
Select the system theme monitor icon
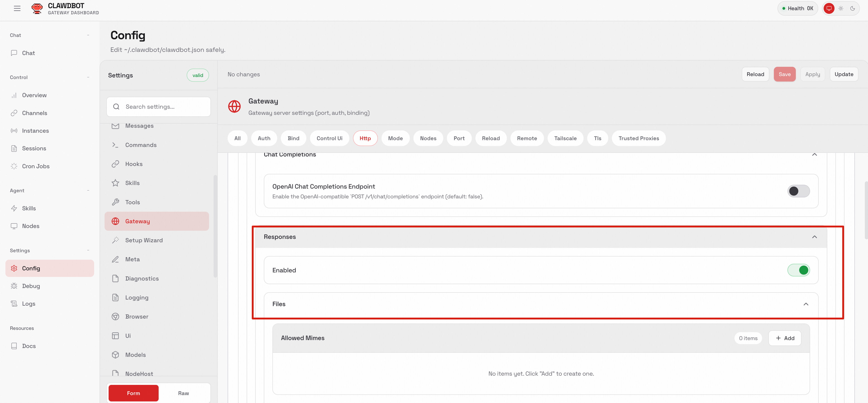pos(829,8)
